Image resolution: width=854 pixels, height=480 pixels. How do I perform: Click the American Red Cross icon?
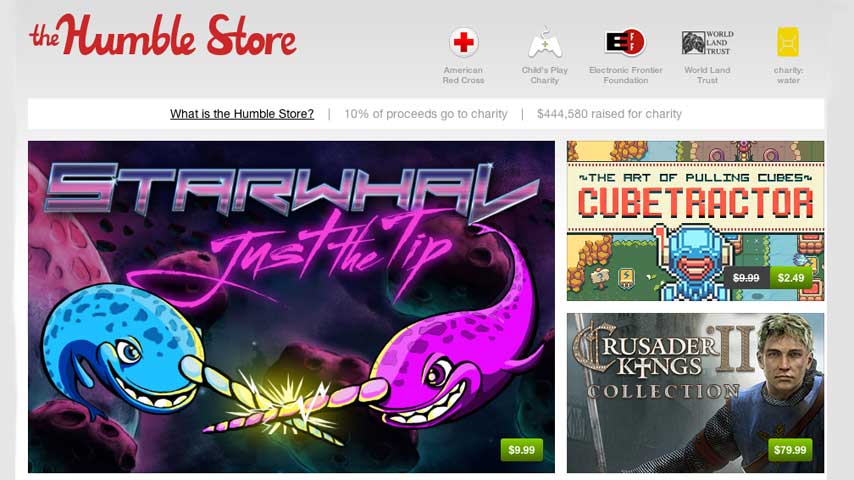463,42
